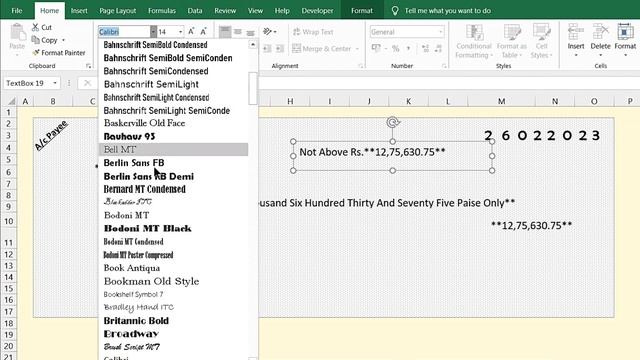Select the Bauhaus 93 font

(x=173, y=136)
